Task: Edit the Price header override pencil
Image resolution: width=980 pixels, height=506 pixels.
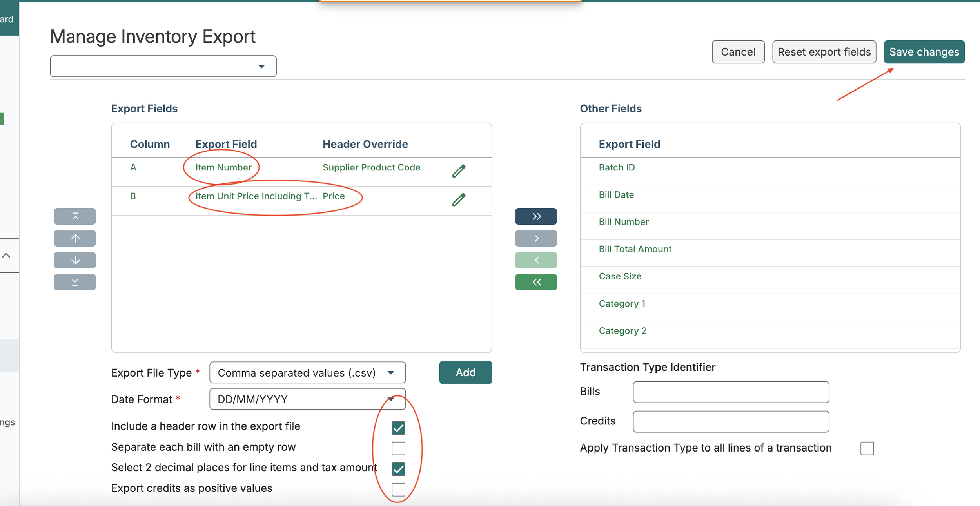Action: click(x=459, y=200)
